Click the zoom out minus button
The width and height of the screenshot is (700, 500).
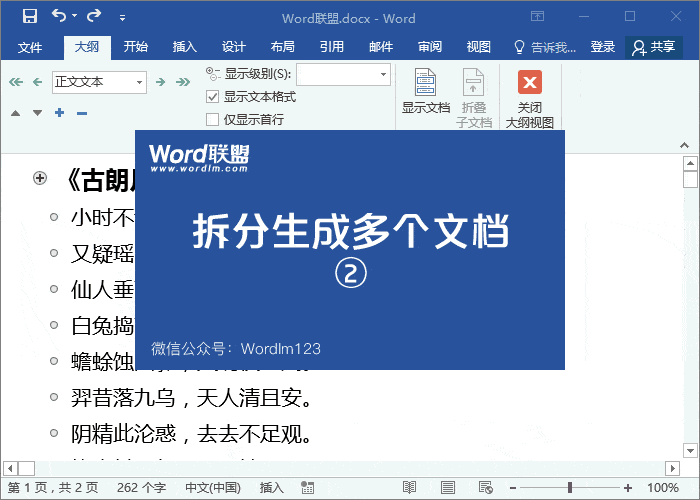tap(513, 488)
